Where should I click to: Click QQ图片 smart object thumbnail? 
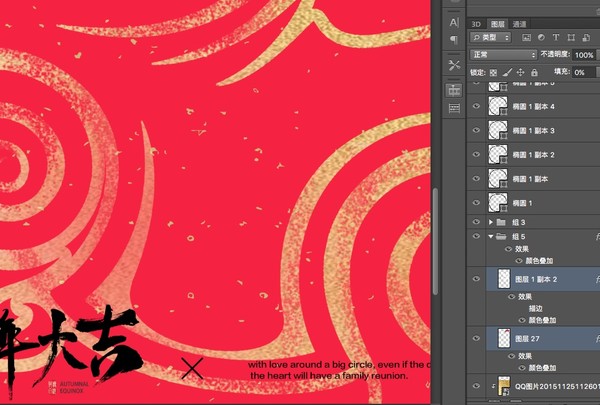click(x=504, y=386)
